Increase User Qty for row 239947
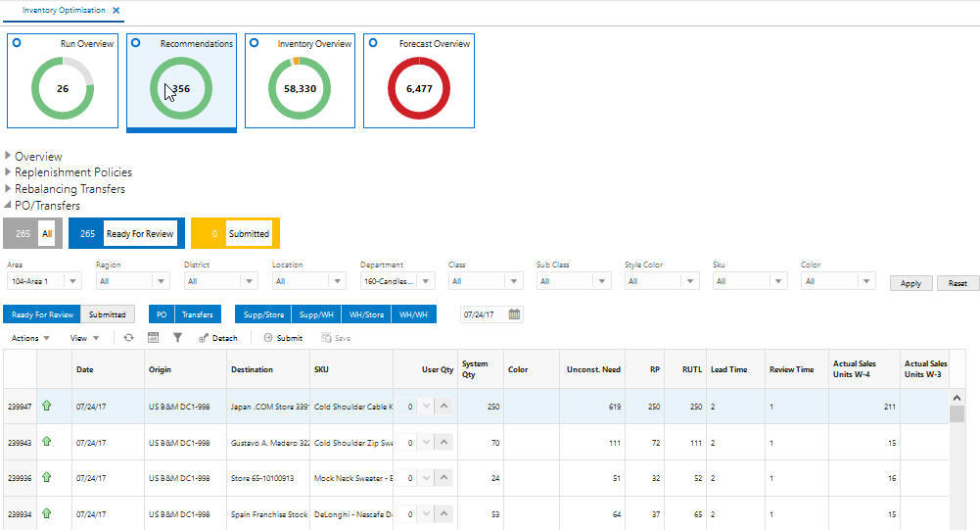 tap(443, 407)
